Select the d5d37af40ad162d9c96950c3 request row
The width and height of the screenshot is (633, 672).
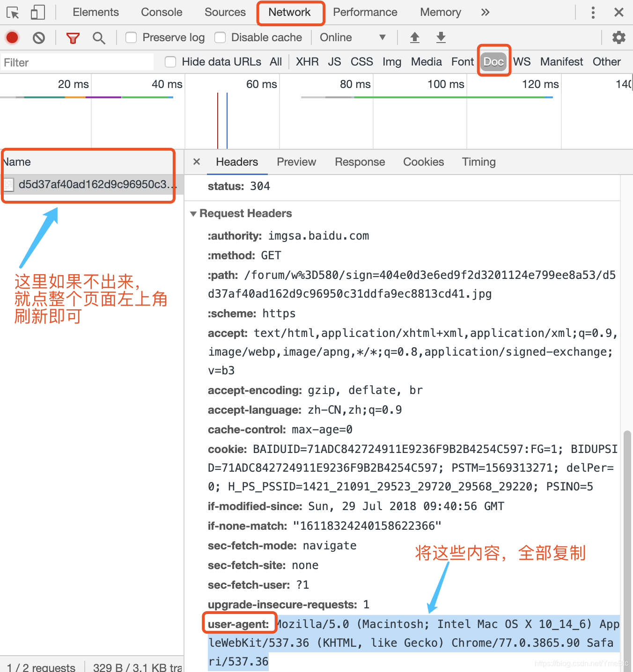pyautogui.click(x=92, y=184)
